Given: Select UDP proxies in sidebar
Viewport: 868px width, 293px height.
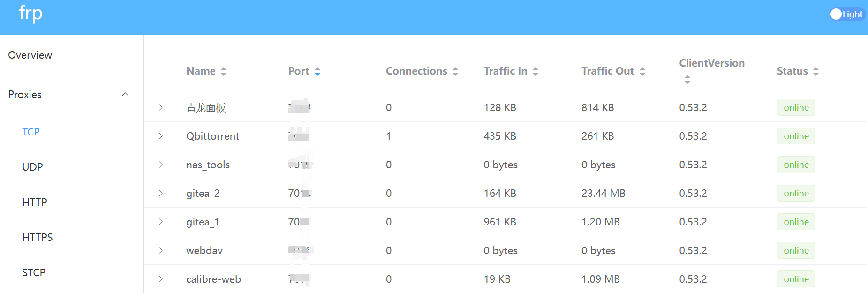Looking at the screenshot, I should (32, 167).
